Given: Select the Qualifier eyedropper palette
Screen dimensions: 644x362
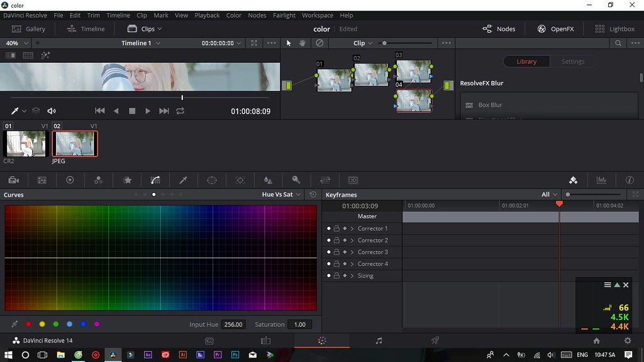Looking at the screenshot, I should tap(184, 180).
